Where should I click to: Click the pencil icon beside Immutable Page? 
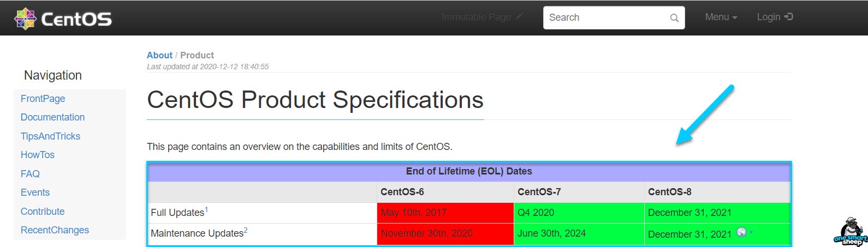pyautogui.click(x=519, y=16)
